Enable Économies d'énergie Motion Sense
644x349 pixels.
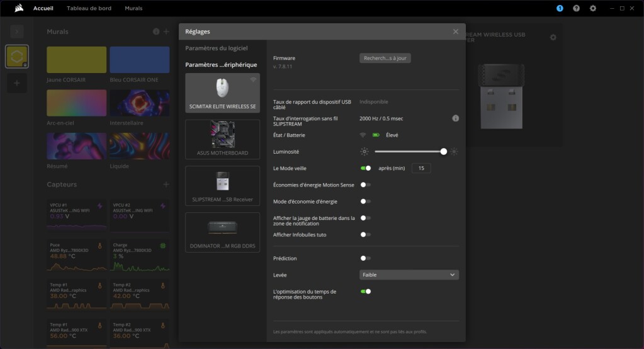coord(366,185)
